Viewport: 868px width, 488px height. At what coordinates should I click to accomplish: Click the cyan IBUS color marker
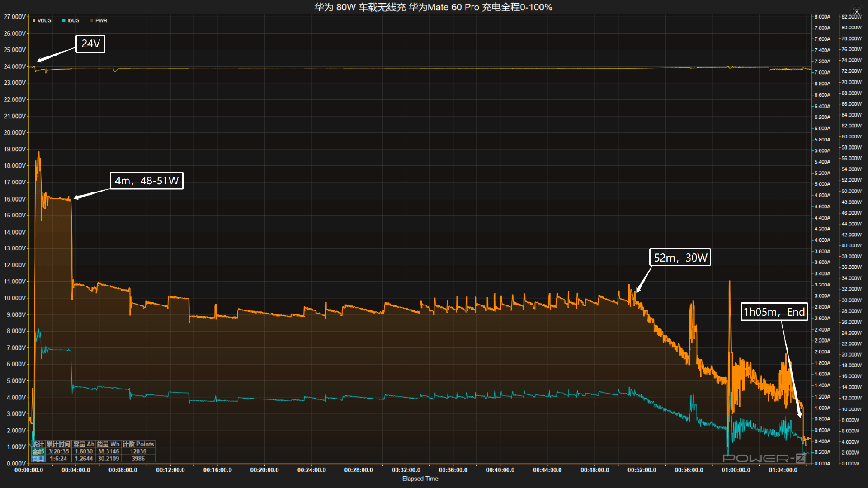point(64,20)
